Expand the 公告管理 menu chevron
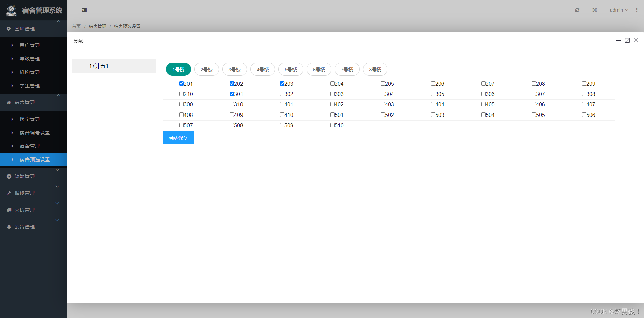Image resolution: width=644 pixels, height=318 pixels. tap(57, 220)
